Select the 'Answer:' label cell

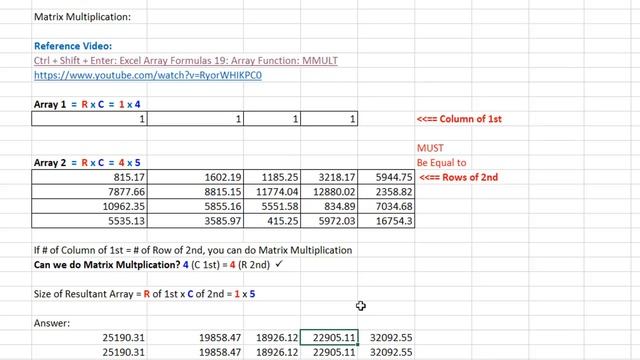click(x=52, y=323)
